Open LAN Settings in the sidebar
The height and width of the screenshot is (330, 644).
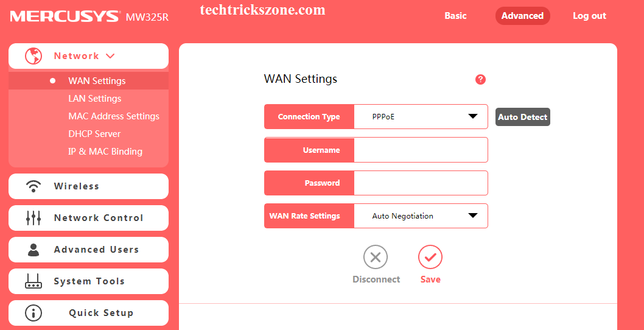point(95,99)
